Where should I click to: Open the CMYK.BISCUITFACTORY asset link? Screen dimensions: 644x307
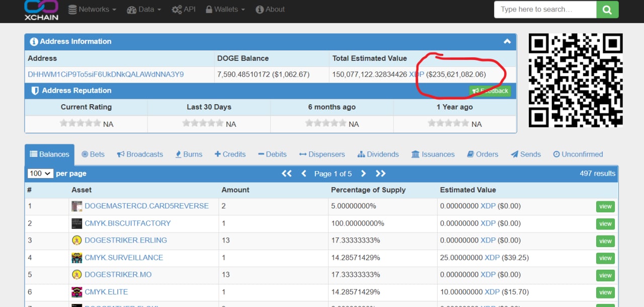(x=128, y=223)
